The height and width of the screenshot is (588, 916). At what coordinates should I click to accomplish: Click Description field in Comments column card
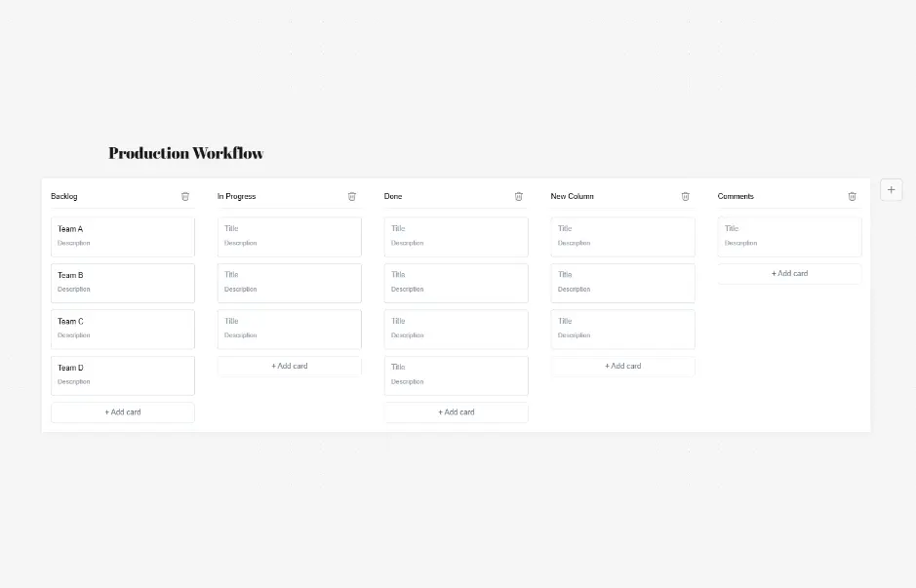[x=740, y=243]
